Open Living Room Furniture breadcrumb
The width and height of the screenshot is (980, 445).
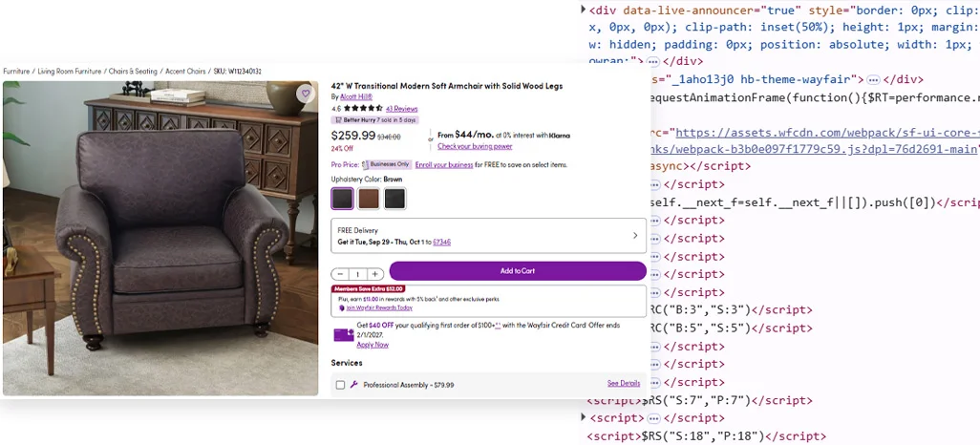[x=70, y=72]
